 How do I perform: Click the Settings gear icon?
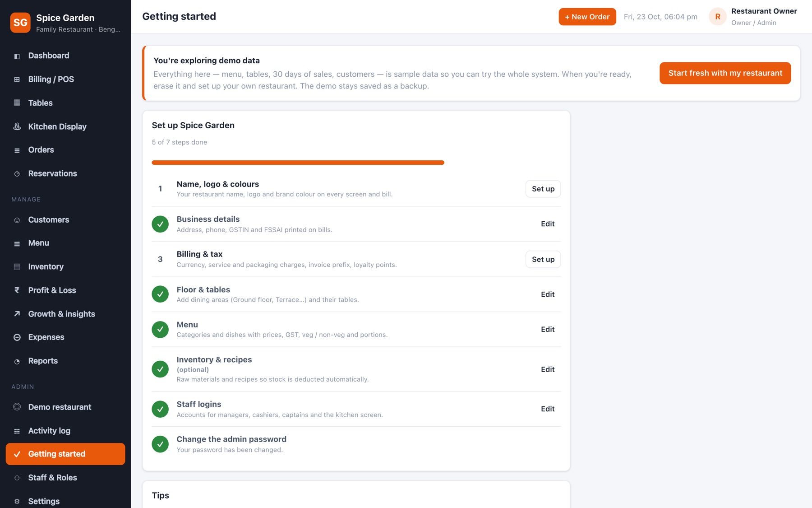[x=17, y=502]
